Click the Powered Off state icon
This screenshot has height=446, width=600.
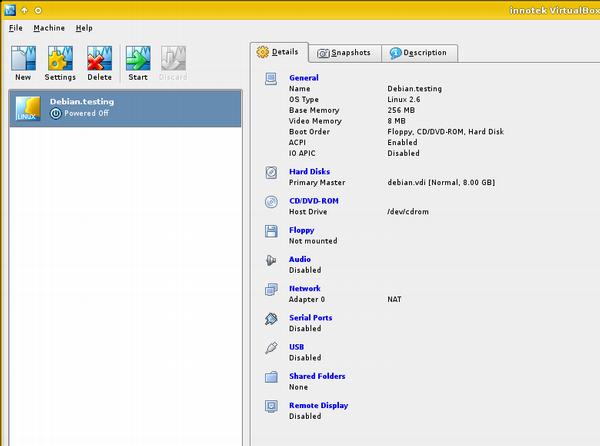pyautogui.click(x=55, y=114)
